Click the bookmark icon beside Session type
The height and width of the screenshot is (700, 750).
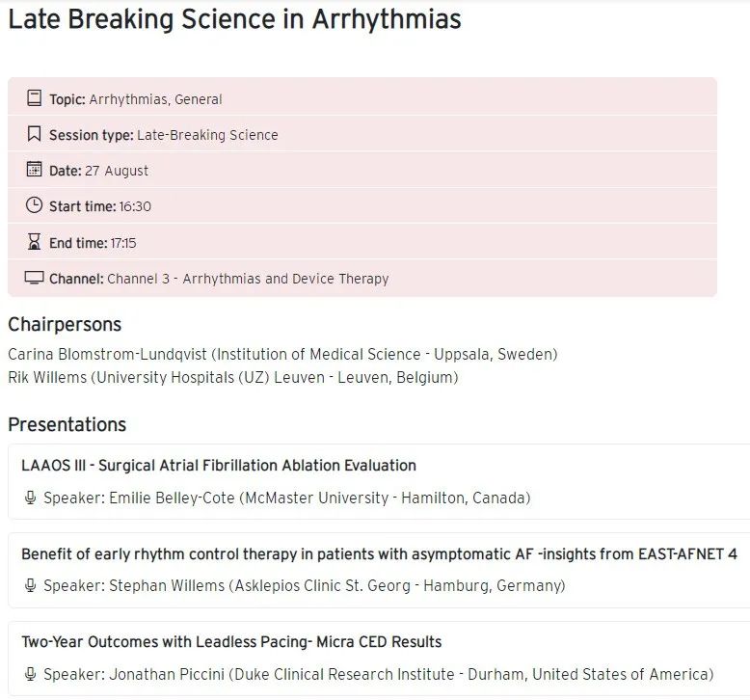(35, 134)
